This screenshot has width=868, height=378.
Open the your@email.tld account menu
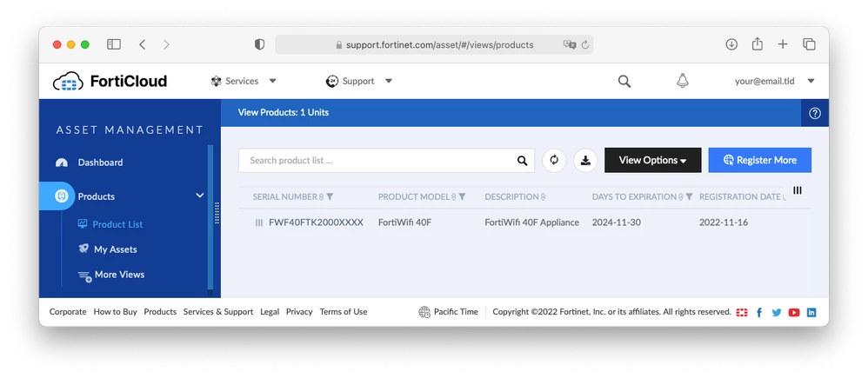point(774,82)
